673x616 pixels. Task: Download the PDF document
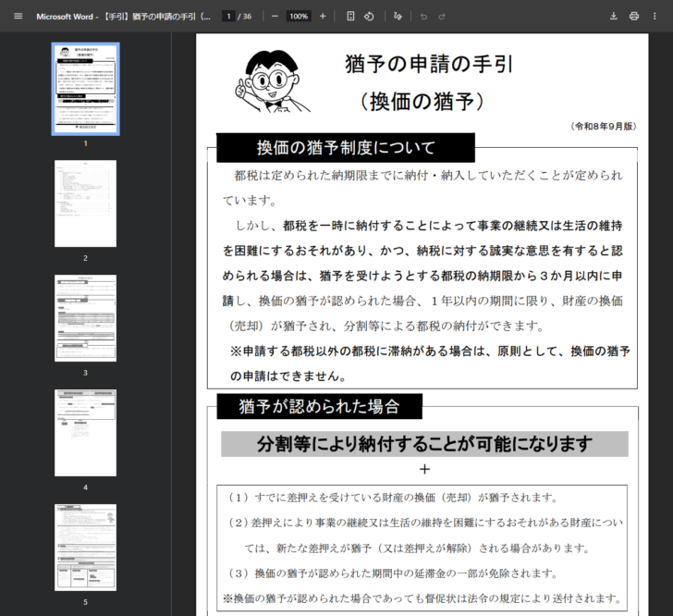(x=614, y=17)
